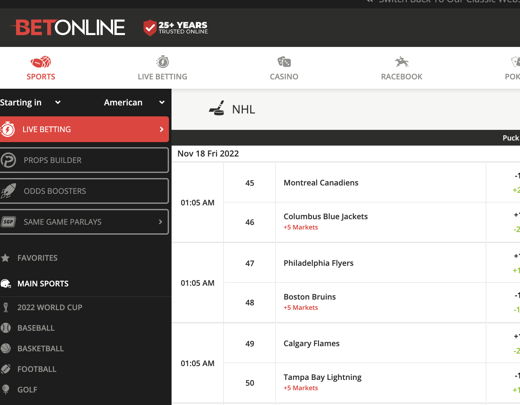Viewport: 520px width, 405px height.
Task: Click 01:05 AM time for Flyers game
Action: (x=197, y=283)
